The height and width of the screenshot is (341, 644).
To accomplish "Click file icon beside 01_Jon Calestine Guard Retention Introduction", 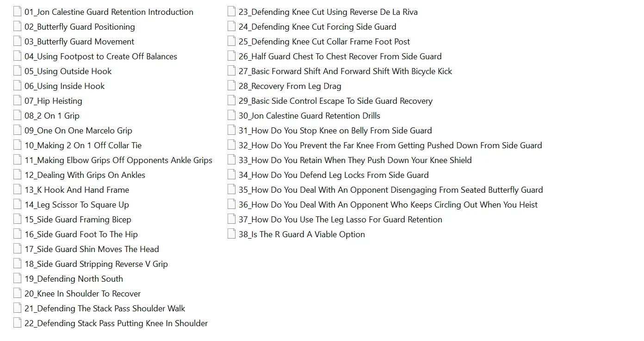I will tap(18, 12).
